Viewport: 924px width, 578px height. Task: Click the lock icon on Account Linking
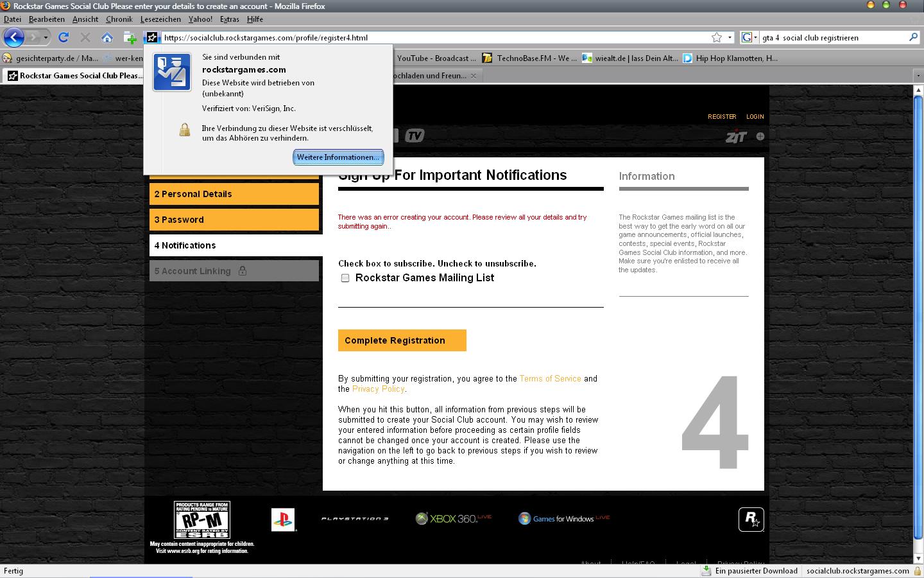[x=242, y=270]
